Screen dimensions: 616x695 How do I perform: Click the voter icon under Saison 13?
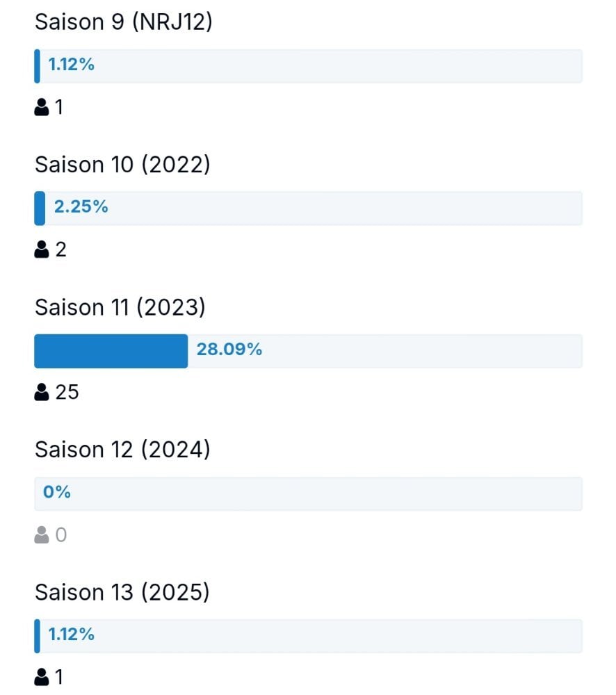tap(41, 677)
